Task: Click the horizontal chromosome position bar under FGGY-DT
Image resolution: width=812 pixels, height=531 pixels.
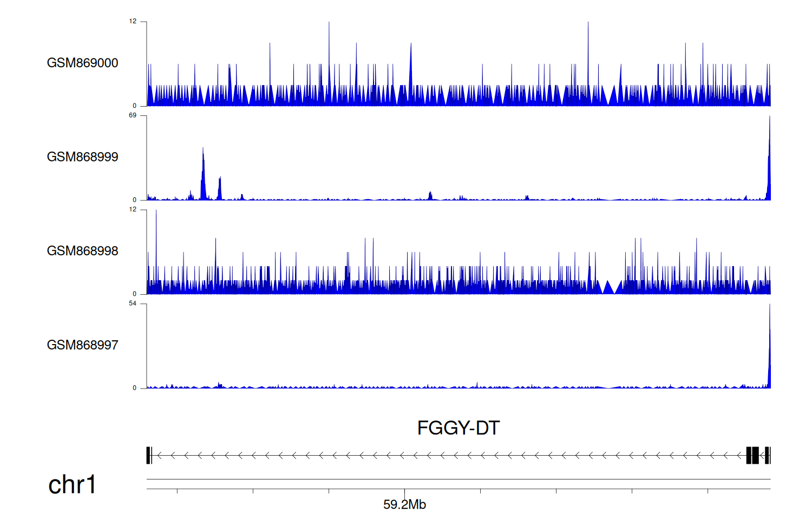Action: pyautogui.click(x=458, y=480)
